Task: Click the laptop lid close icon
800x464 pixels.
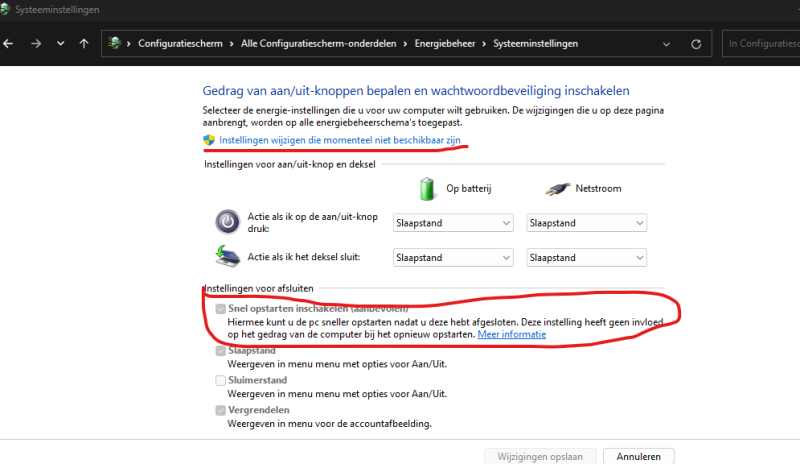Action: pyautogui.click(x=228, y=258)
